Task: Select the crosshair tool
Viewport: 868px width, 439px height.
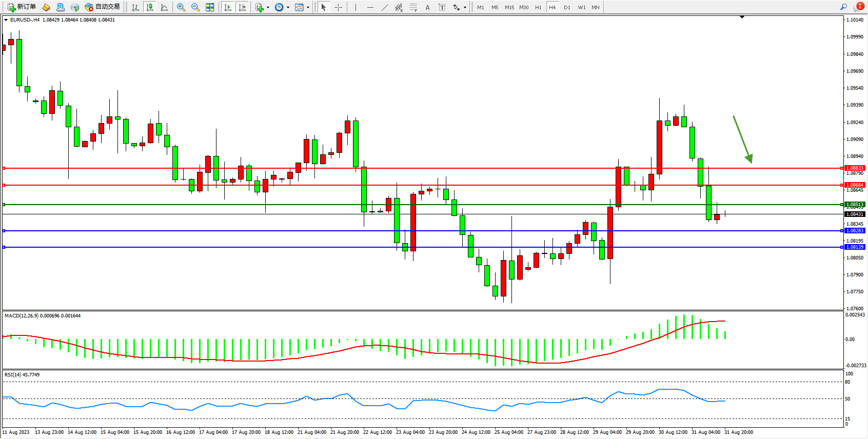Action: tap(338, 7)
